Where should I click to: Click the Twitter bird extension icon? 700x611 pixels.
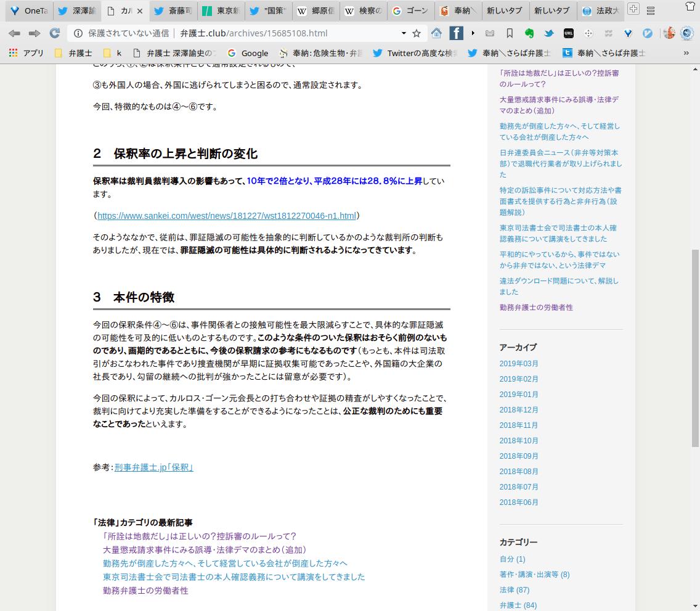(x=548, y=33)
